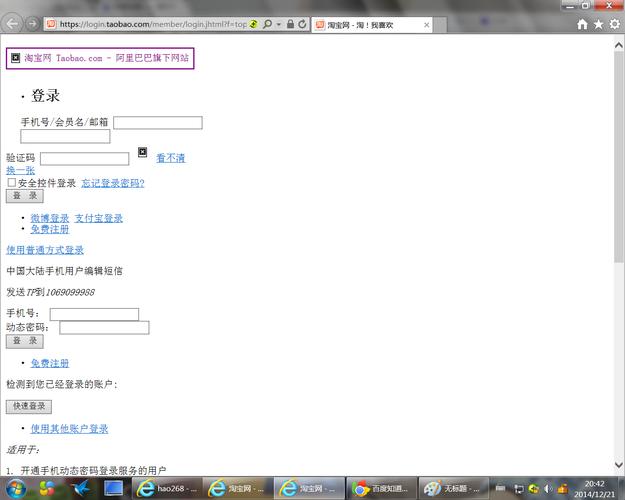Click 免费注册 link under 微博登录

click(x=50, y=229)
